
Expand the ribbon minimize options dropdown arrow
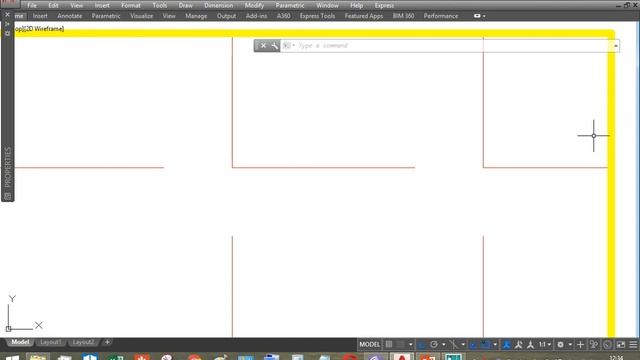pos(484,16)
